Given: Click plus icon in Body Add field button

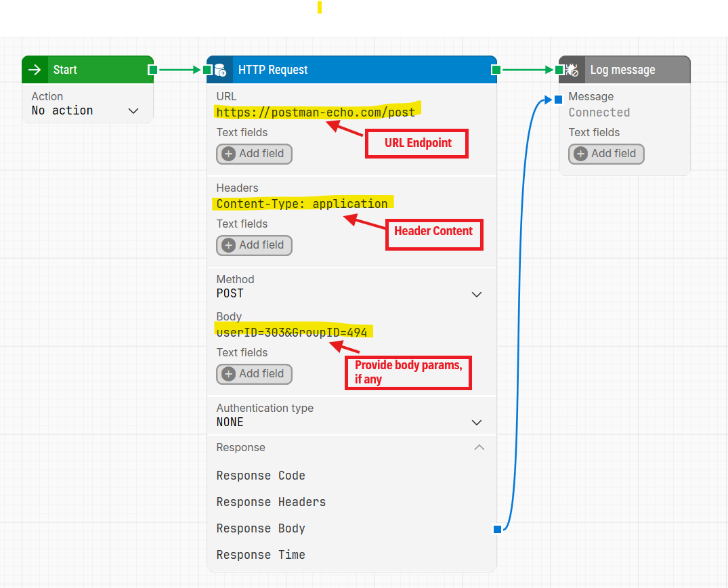Looking at the screenshot, I should pyautogui.click(x=228, y=374).
